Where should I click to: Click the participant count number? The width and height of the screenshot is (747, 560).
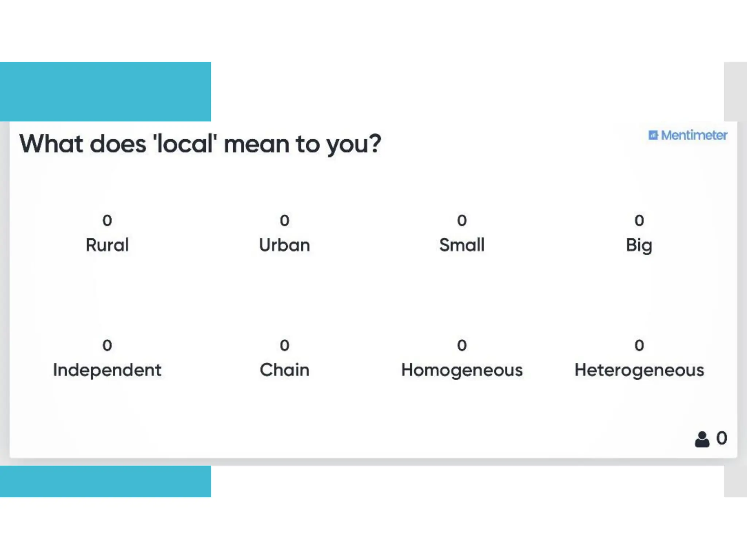721,438
